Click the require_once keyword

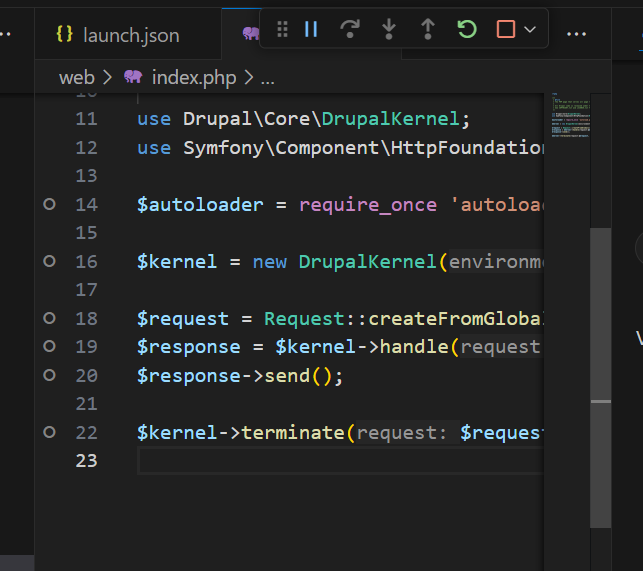[368, 205]
